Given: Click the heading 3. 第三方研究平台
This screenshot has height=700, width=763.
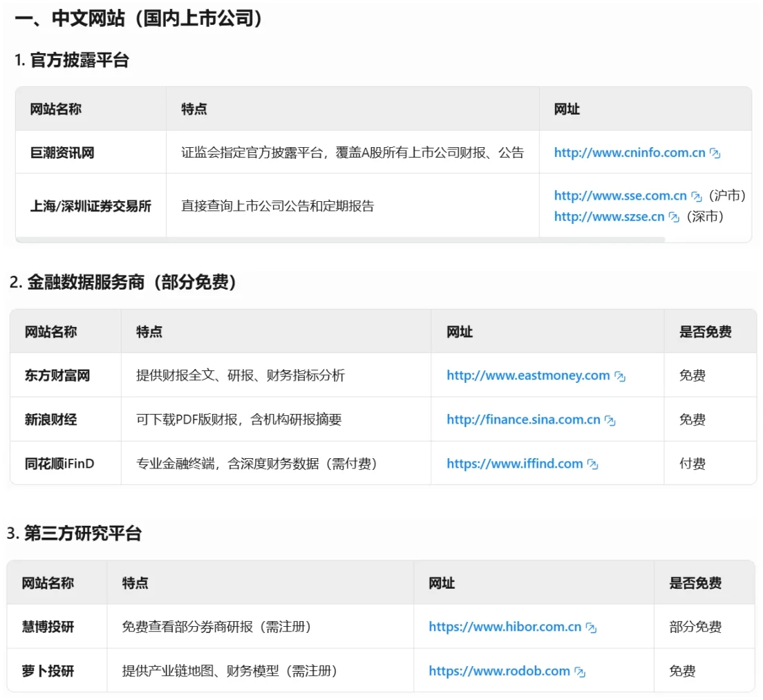Looking at the screenshot, I should pos(74,533).
